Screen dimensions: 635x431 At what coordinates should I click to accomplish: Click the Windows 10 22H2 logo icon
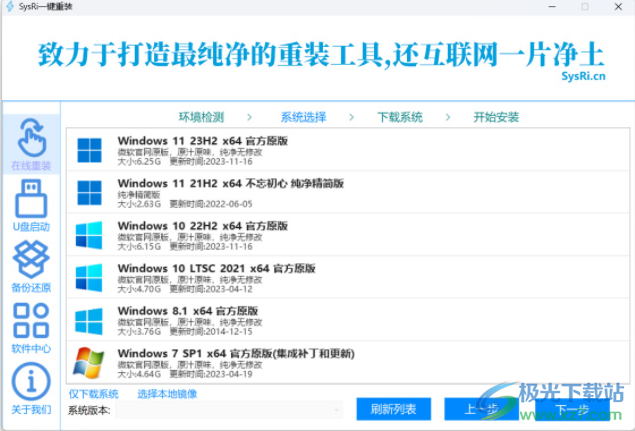pyautogui.click(x=89, y=235)
